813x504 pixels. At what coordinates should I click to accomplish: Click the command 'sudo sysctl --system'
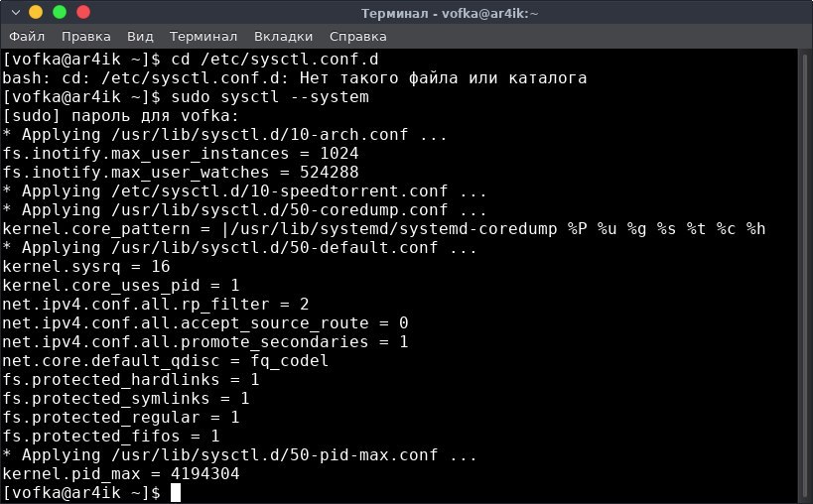click(x=270, y=97)
